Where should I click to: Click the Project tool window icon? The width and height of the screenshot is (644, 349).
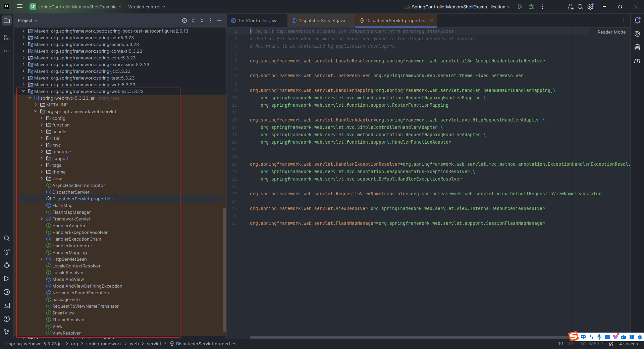click(7, 20)
